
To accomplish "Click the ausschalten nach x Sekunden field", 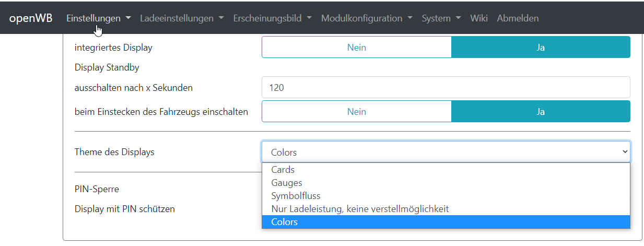I will pos(446,87).
